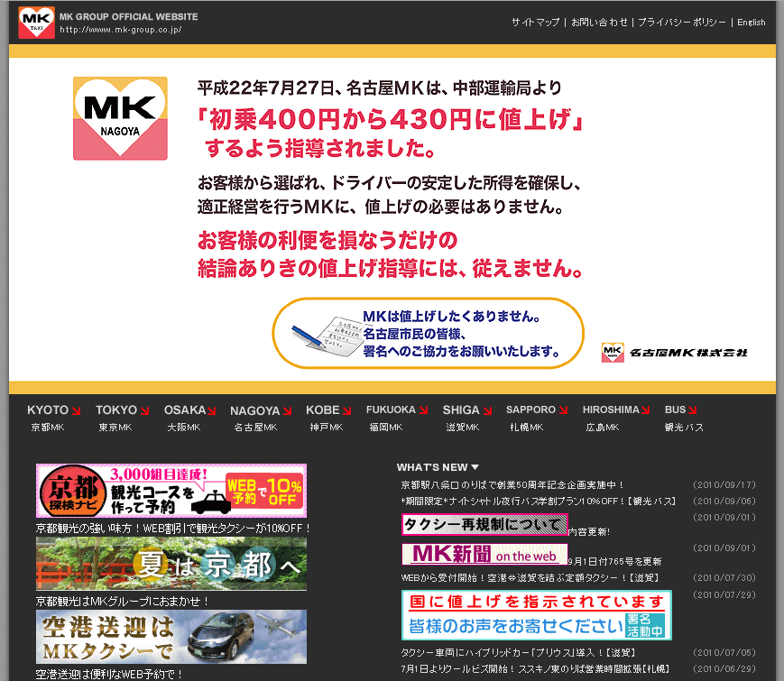Open news about 創業50周年記念企画
784x681 pixels.
tap(512, 484)
